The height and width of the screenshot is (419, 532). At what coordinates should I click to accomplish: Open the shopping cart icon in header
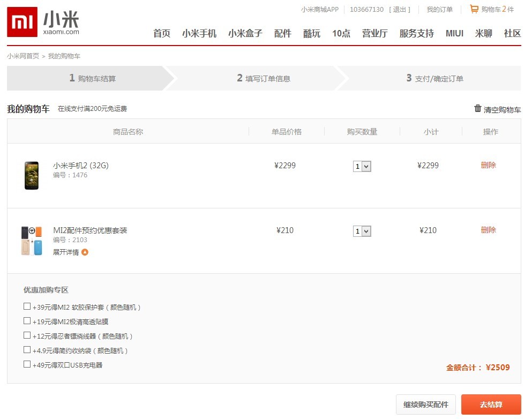pyautogui.click(x=474, y=9)
